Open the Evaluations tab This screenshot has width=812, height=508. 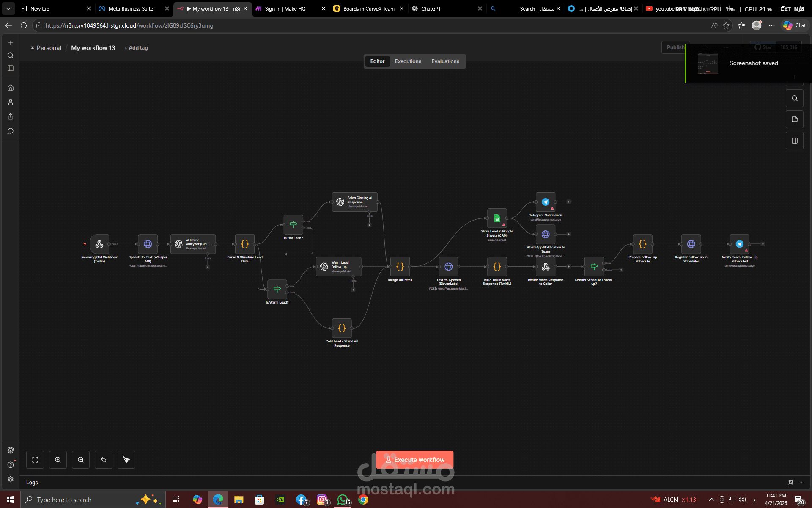[445, 61]
